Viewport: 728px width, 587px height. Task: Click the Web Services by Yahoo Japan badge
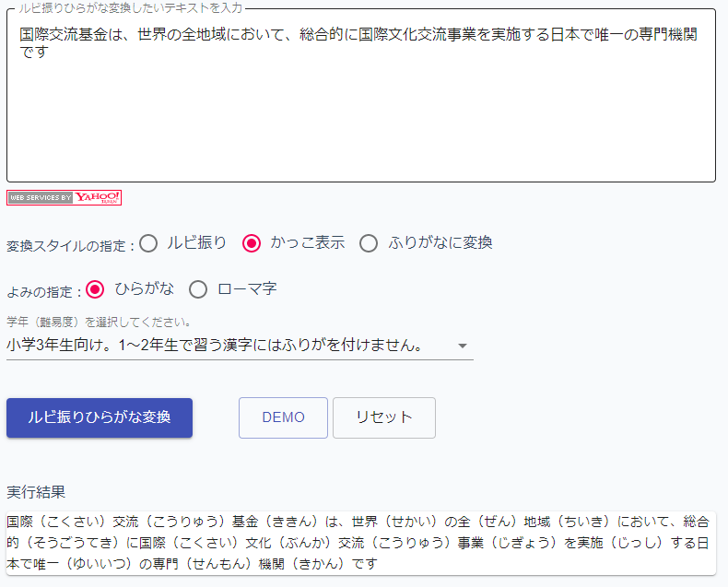[65, 197]
